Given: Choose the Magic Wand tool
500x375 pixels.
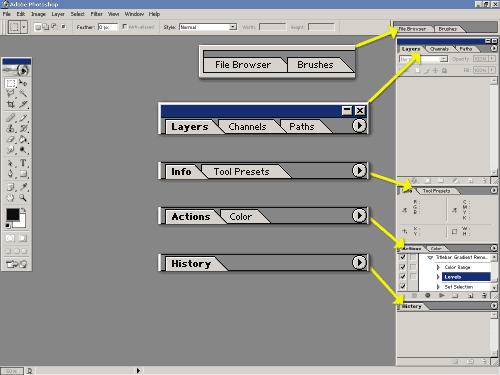Looking at the screenshot, I should coord(23,93).
